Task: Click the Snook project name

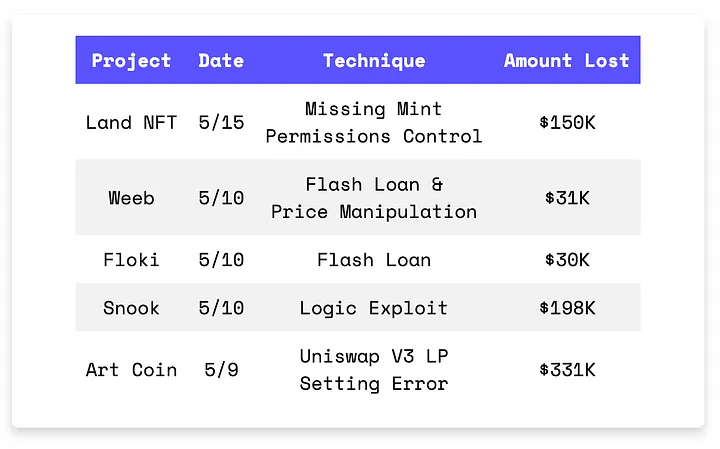Action: [x=131, y=308]
